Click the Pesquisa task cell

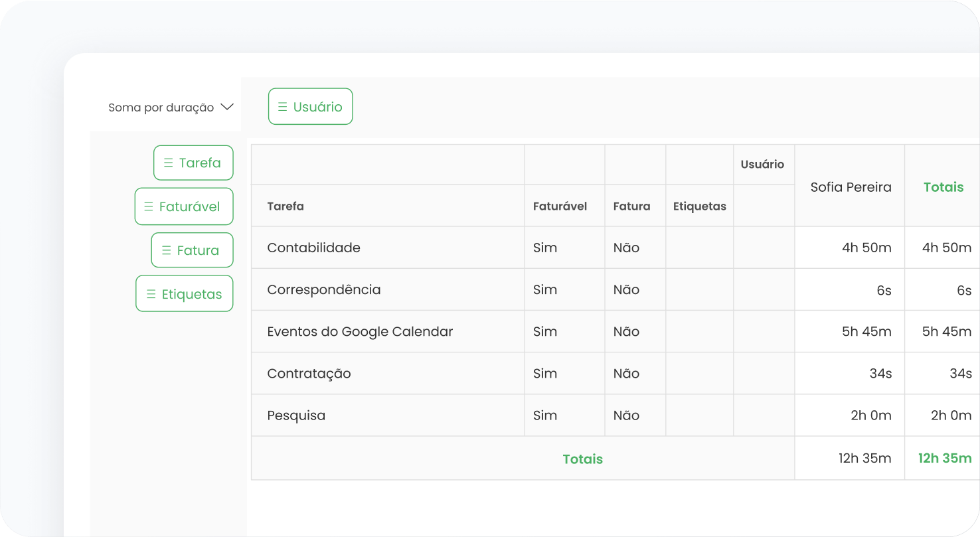point(296,416)
